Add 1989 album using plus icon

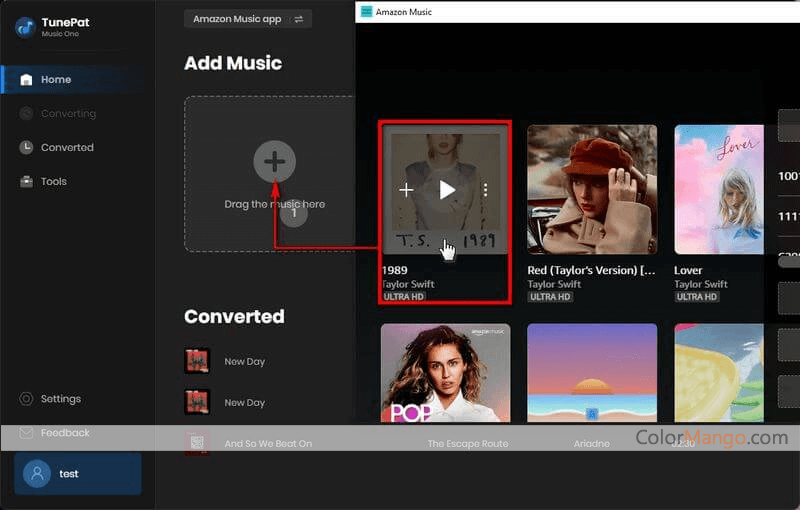[x=406, y=190]
